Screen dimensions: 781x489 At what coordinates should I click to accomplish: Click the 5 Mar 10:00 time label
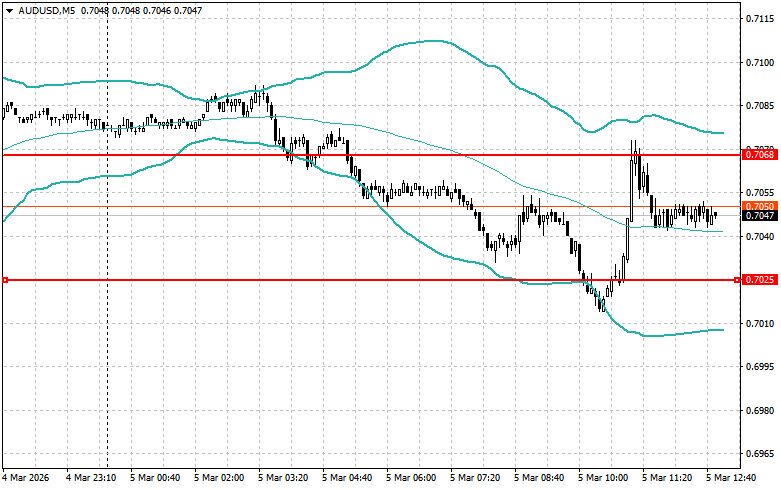(x=604, y=478)
